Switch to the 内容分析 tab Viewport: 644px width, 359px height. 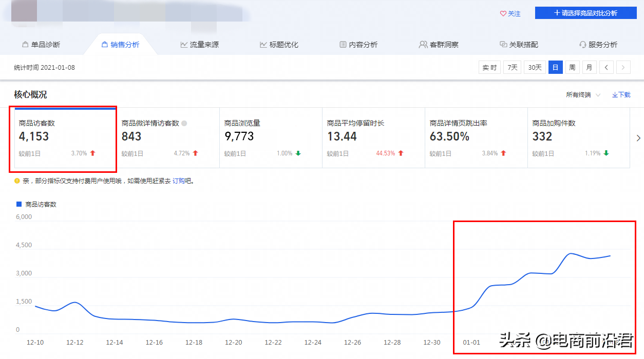(x=358, y=44)
